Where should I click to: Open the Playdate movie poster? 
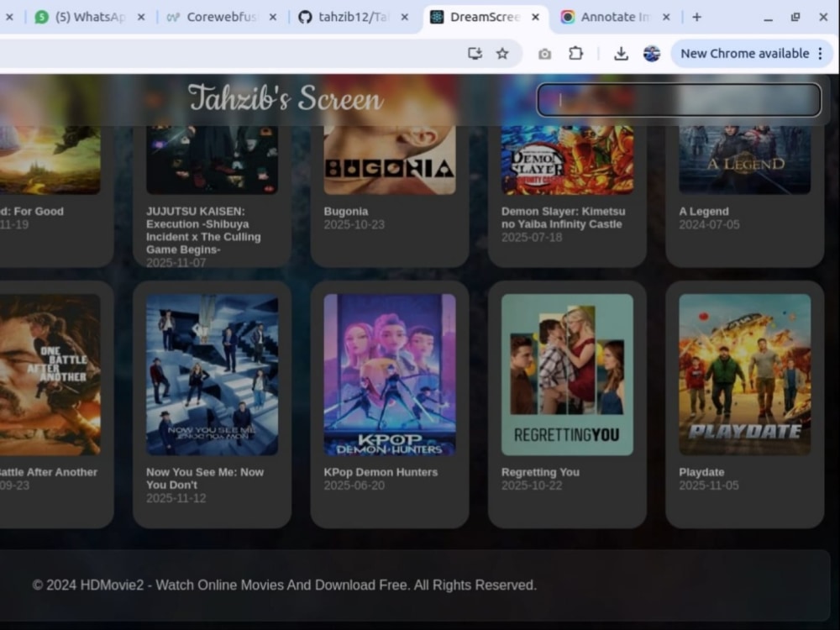coord(744,375)
